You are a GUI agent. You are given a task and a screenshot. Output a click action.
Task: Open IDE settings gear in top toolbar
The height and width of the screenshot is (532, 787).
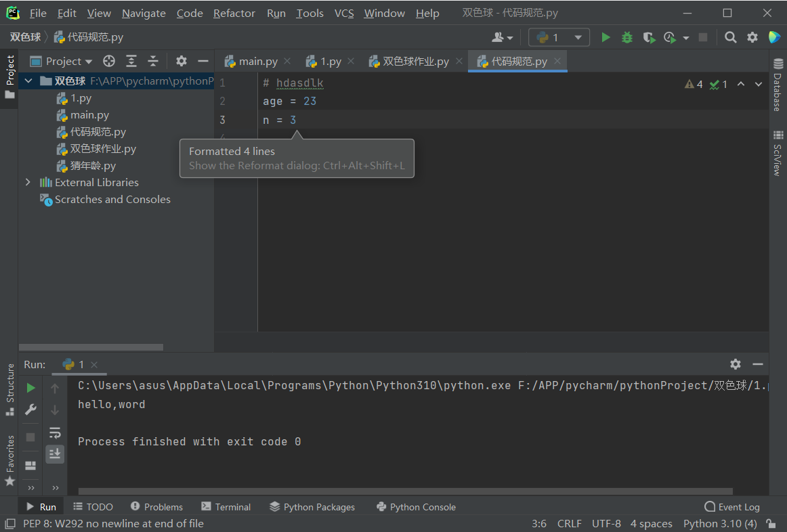click(x=752, y=37)
